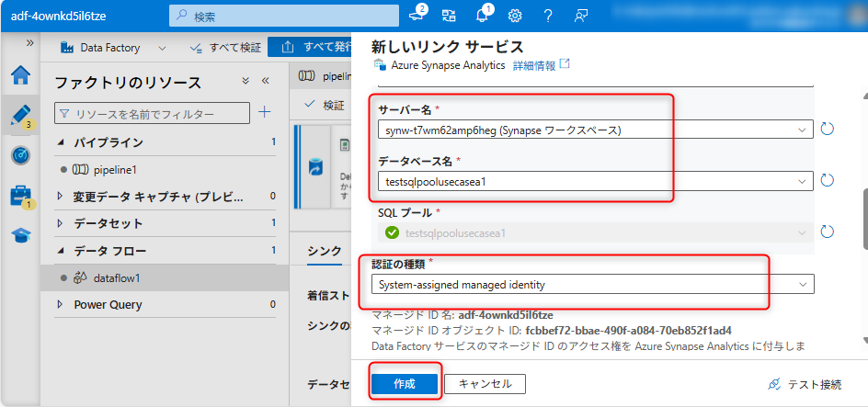Refresh the SQL pool list

(827, 232)
